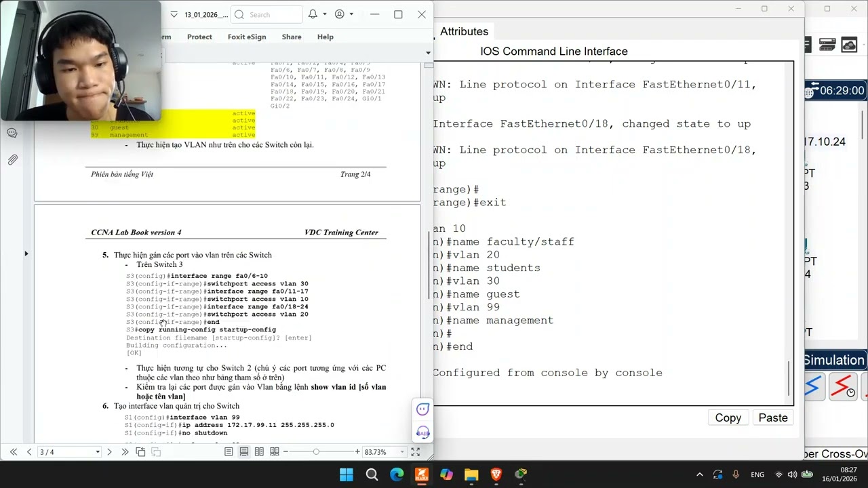Select facing pages view mode
The width and height of the screenshot is (868, 488).
pos(259,452)
